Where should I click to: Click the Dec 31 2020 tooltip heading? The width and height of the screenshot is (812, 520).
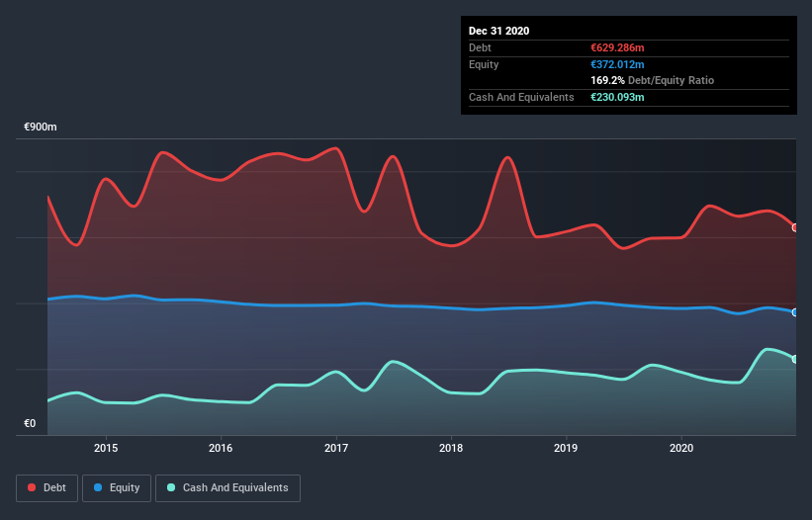pyautogui.click(x=498, y=31)
